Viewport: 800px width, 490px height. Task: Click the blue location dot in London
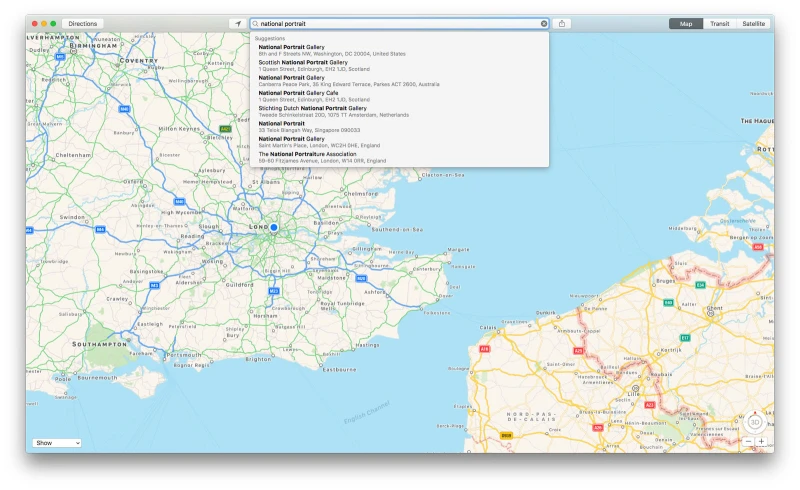(x=273, y=228)
